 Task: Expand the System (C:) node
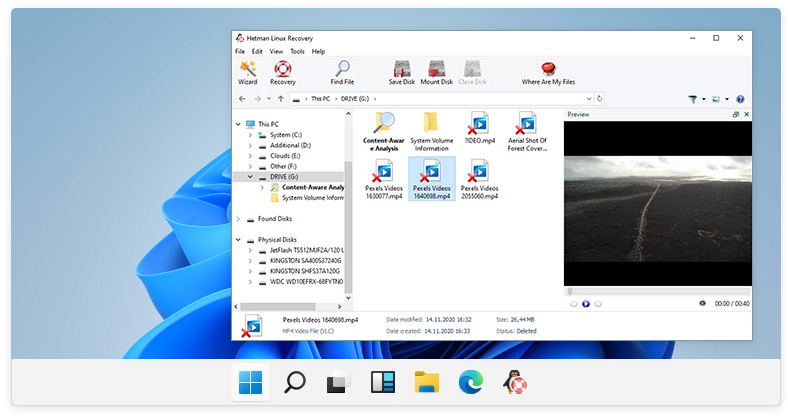(x=250, y=135)
